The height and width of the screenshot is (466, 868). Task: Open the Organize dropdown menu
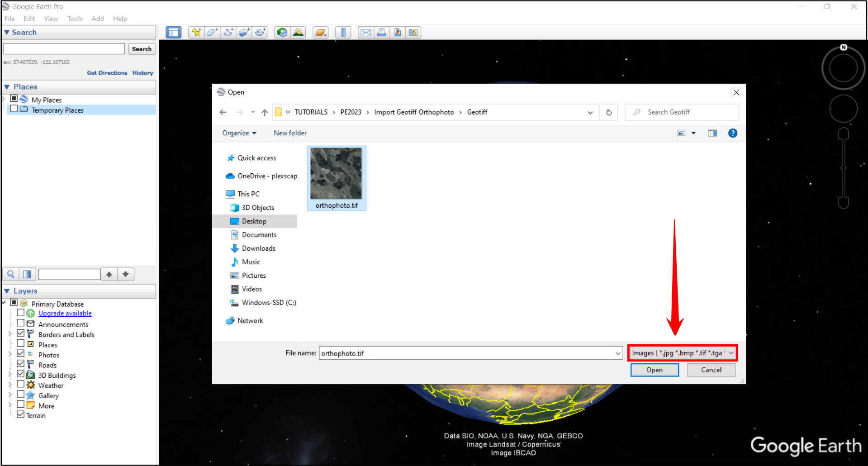(239, 133)
